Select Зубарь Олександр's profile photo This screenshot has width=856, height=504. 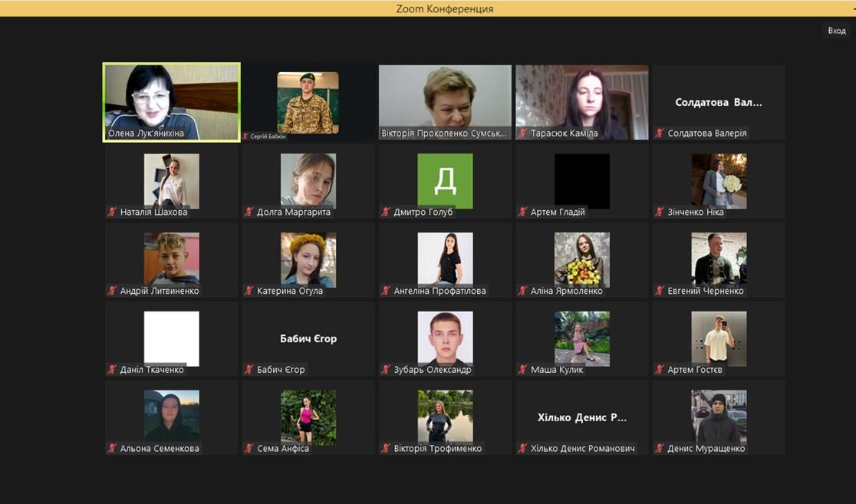pyautogui.click(x=445, y=338)
